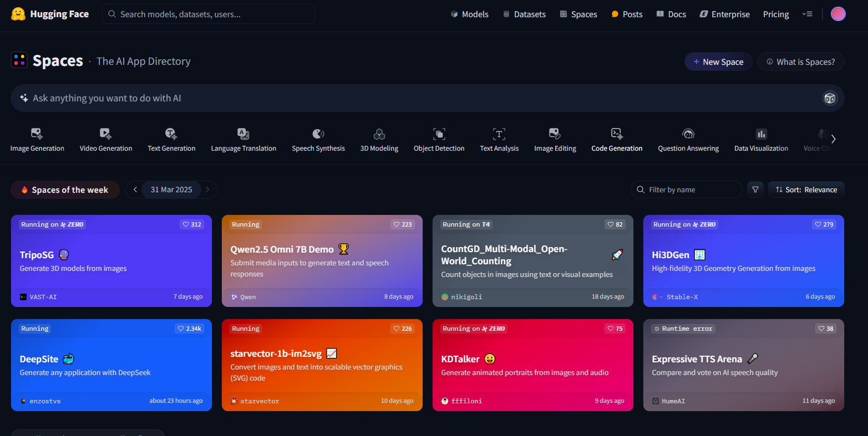Viewport: 868px width, 436px height.
Task: Click the Spaces of the week pill
Action: [x=65, y=189]
